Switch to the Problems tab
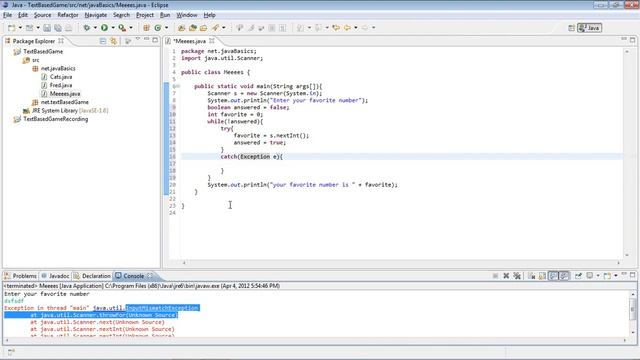This screenshot has width=640, height=360. point(20,276)
